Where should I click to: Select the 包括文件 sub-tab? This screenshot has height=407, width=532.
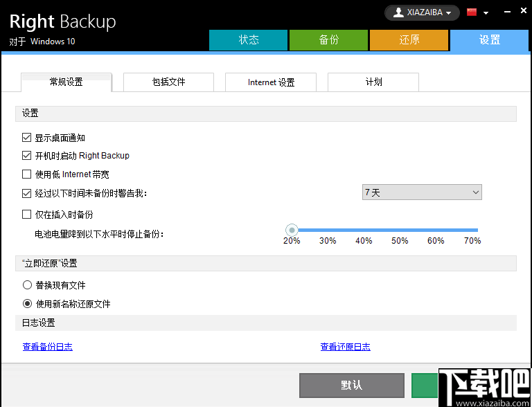coord(168,82)
